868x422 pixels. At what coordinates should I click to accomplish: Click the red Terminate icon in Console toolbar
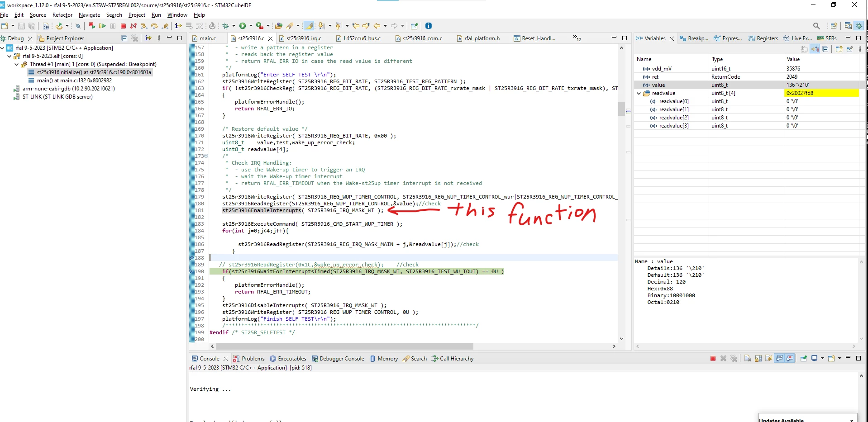click(x=713, y=359)
